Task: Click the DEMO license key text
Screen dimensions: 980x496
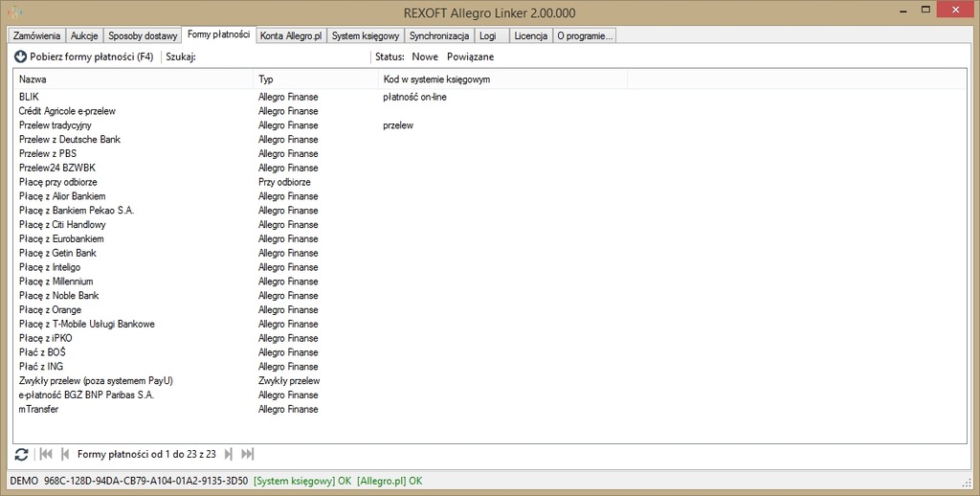Action: (x=129, y=481)
